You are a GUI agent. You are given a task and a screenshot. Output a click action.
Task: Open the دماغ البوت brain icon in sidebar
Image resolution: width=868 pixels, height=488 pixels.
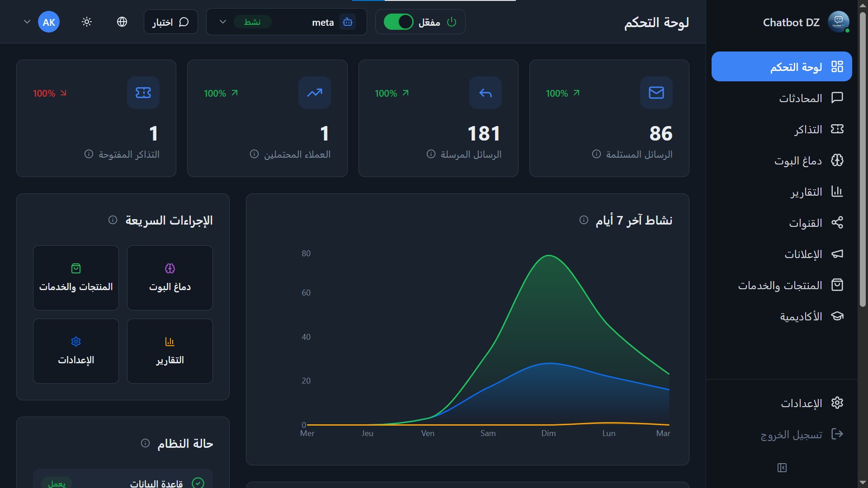[837, 160]
